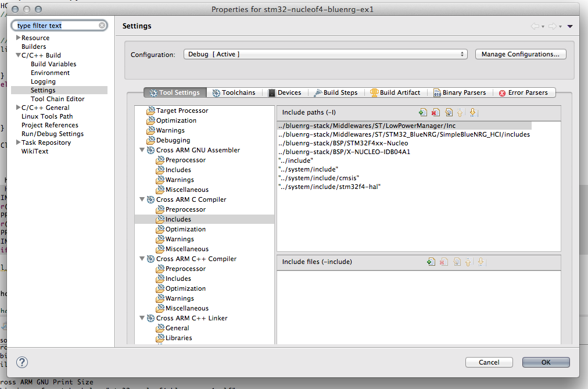Expand the C/C++ General tree node

pos(18,108)
